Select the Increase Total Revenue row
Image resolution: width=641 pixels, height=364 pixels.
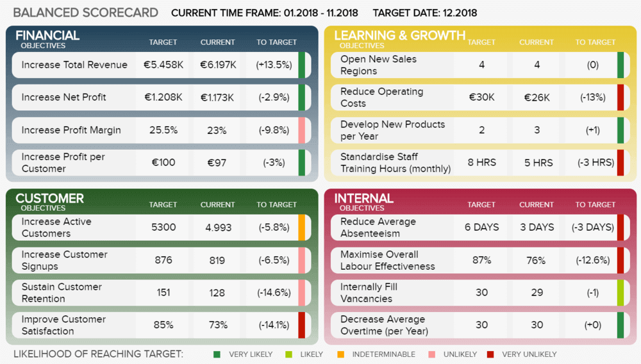tap(162, 65)
